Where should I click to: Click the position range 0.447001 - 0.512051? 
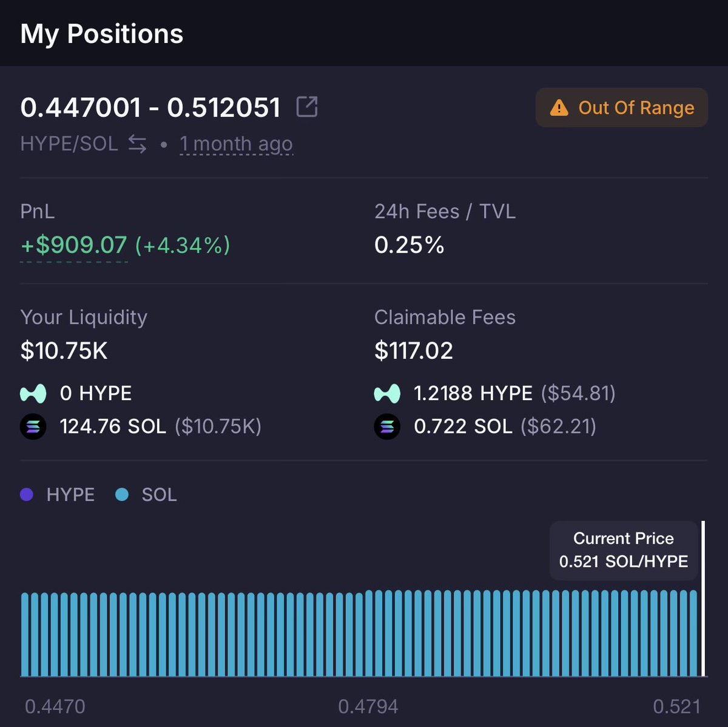150,108
